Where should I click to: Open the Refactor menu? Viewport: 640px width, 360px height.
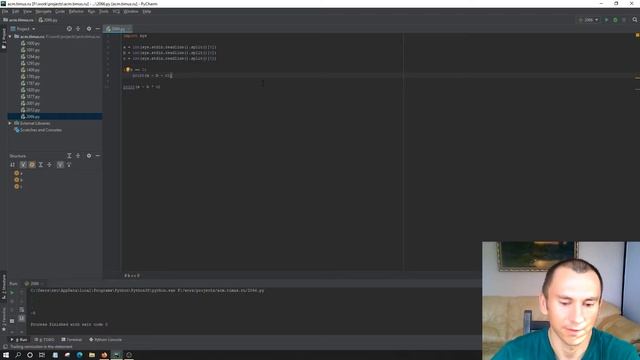(x=76, y=11)
